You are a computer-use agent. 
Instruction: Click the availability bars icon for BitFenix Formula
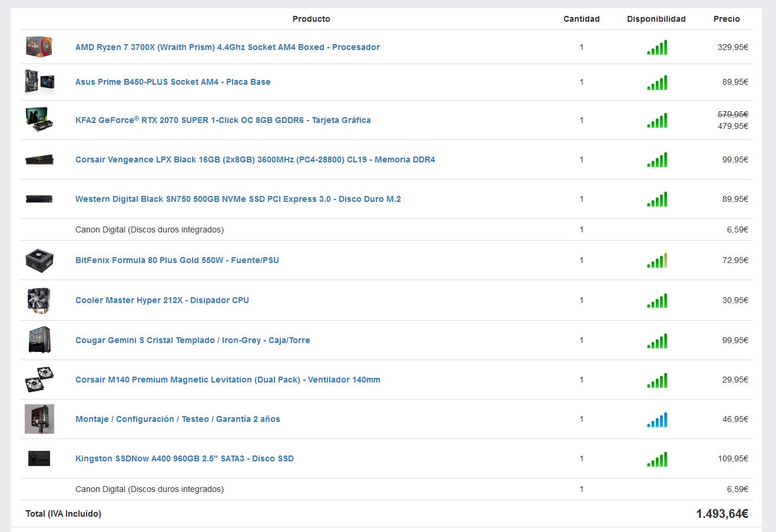point(657,260)
